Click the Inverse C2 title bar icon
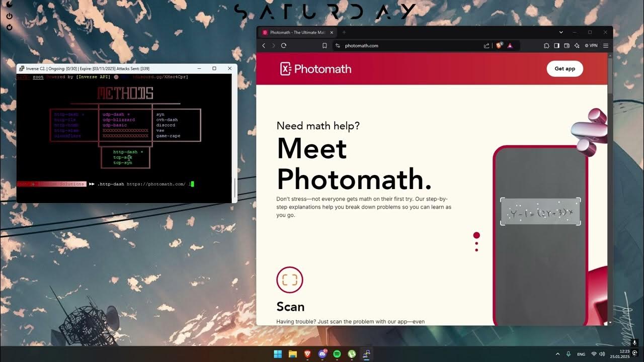This screenshot has height=362, width=644. 22,68
